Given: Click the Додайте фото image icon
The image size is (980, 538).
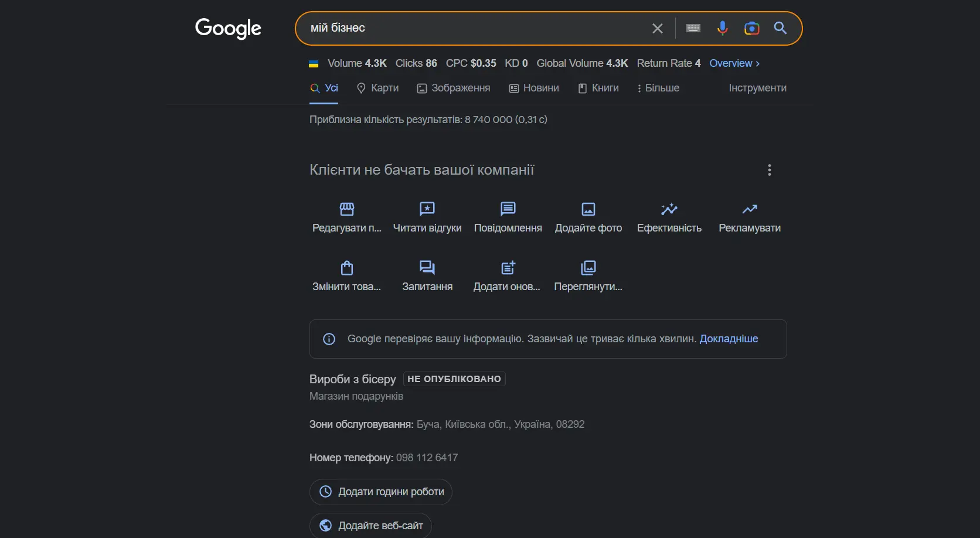Looking at the screenshot, I should click(x=588, y=209).
